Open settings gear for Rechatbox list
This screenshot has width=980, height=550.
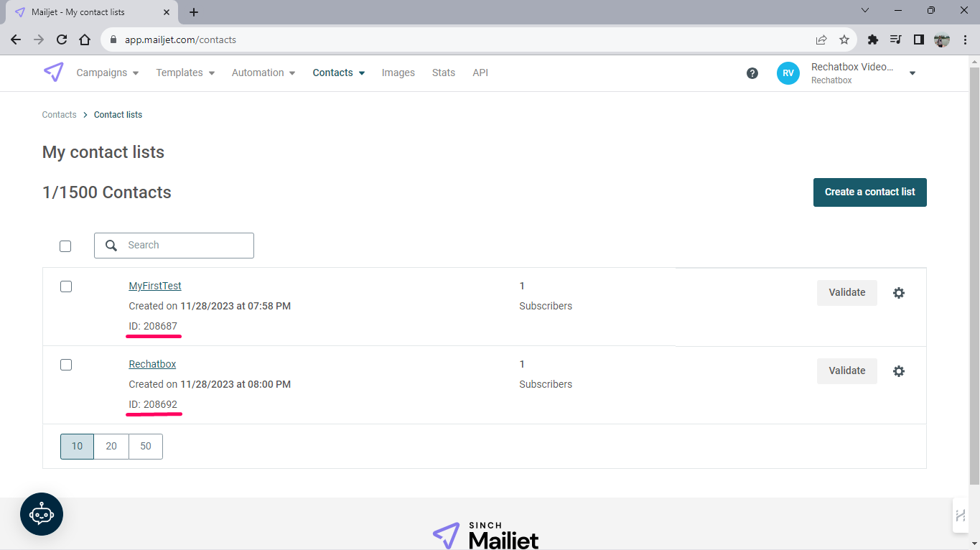coord(899,371)
